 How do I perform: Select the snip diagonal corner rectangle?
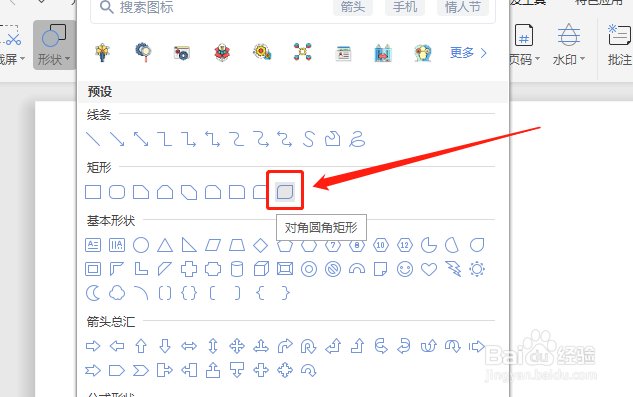point(189,192)
